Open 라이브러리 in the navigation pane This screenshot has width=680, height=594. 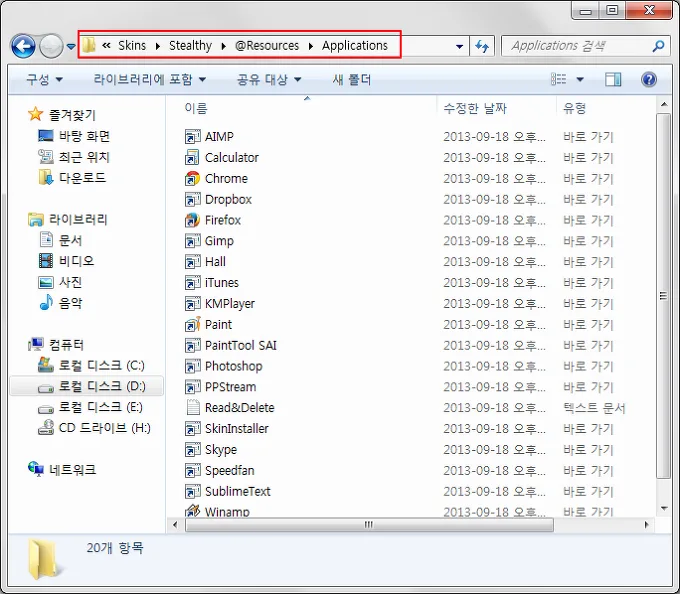78,219
